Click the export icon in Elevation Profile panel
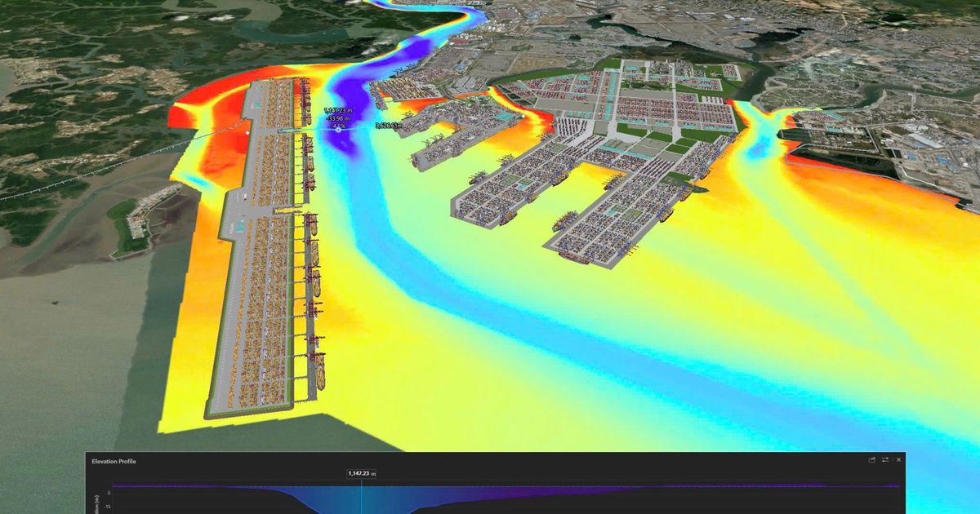 pos(872,460)
